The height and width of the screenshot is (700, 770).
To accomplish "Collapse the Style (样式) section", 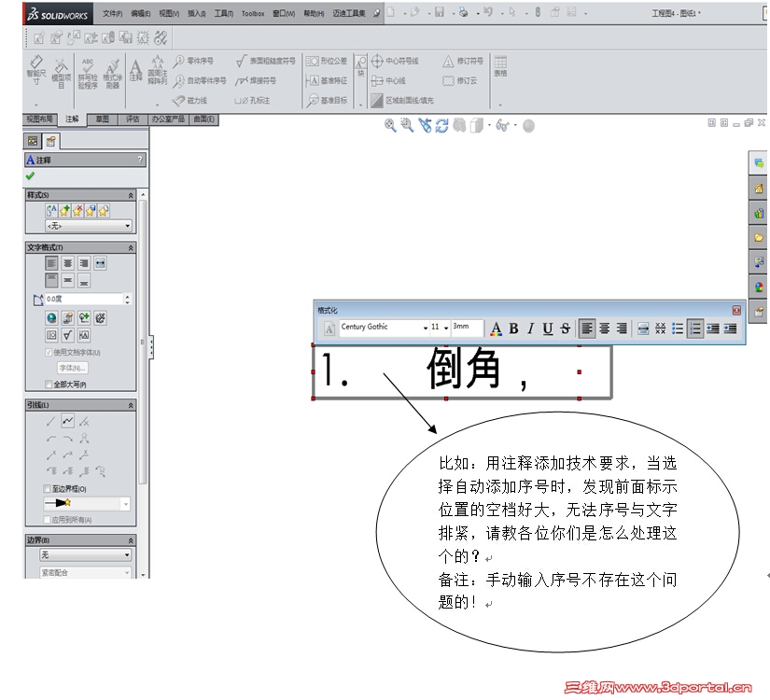I will pos(131,195).
